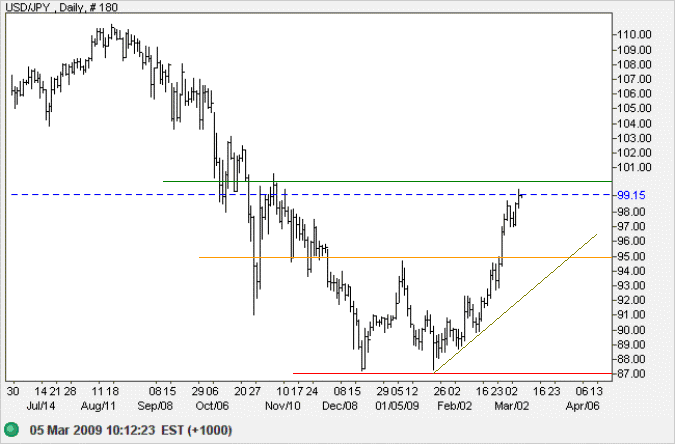Screen dimensions: 675x444
Task: Click the 95.00 price axis label
Action: 631,256
